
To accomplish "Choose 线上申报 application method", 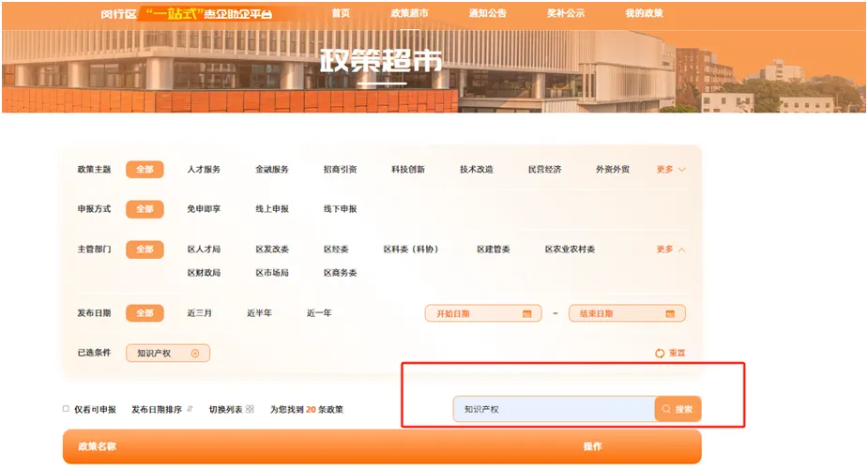I will click(272, 209).
